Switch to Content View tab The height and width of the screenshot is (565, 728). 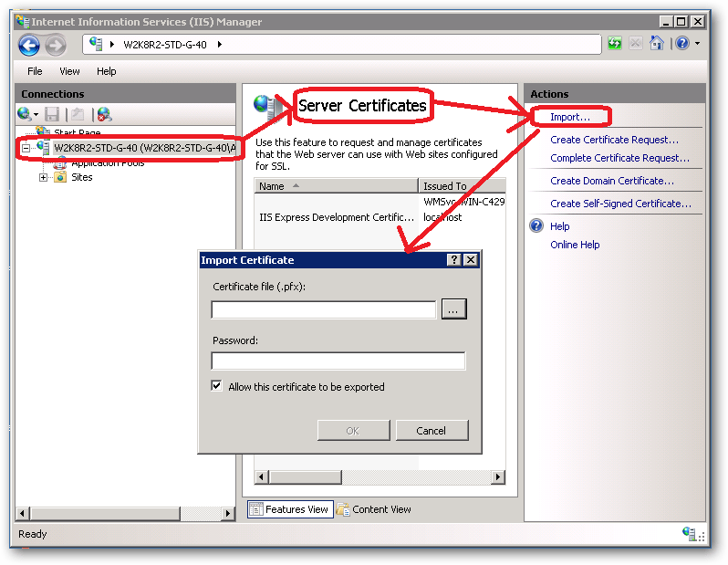374,509
